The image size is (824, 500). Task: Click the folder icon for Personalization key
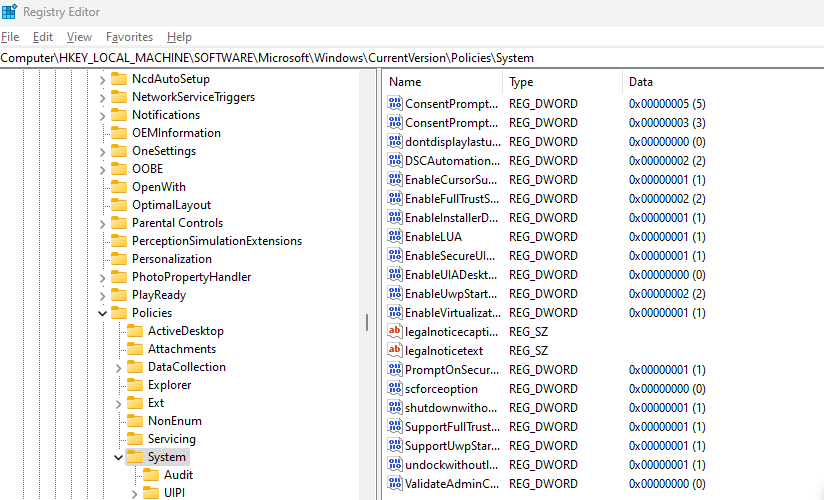[x=119, y=259]
